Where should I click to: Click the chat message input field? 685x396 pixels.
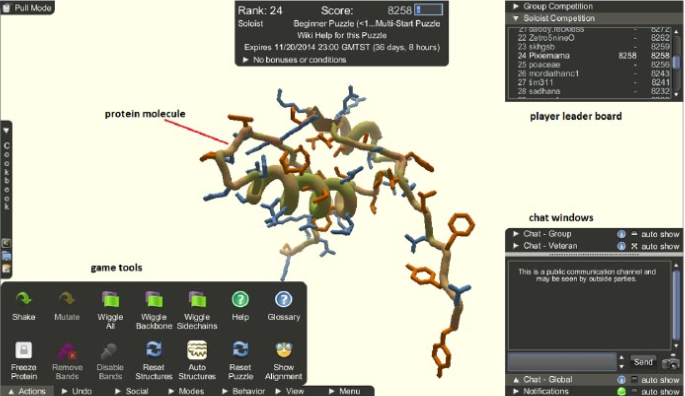coord(562,362)
